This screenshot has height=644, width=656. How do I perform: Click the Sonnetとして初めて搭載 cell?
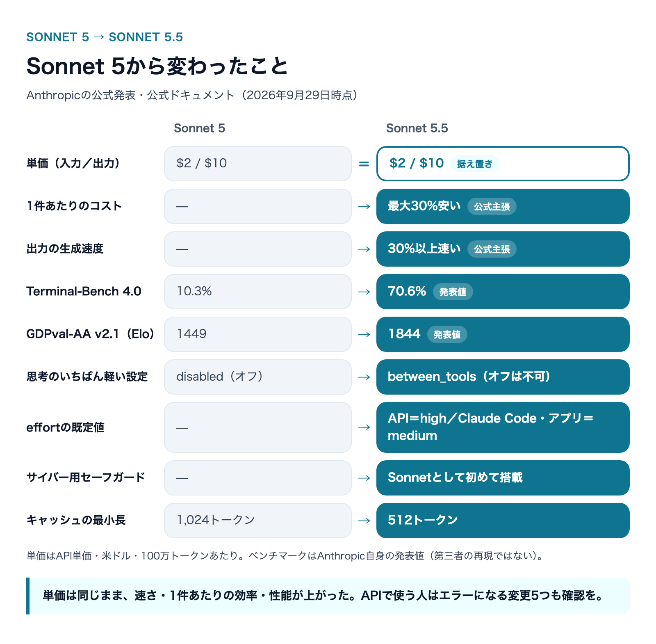pyautogui.click(x=503, y=478)
